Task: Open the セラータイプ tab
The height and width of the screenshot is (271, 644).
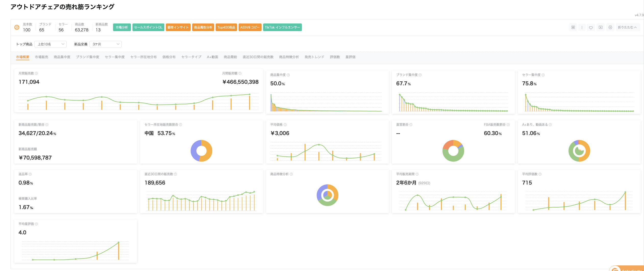Action: tap(191, 57)
